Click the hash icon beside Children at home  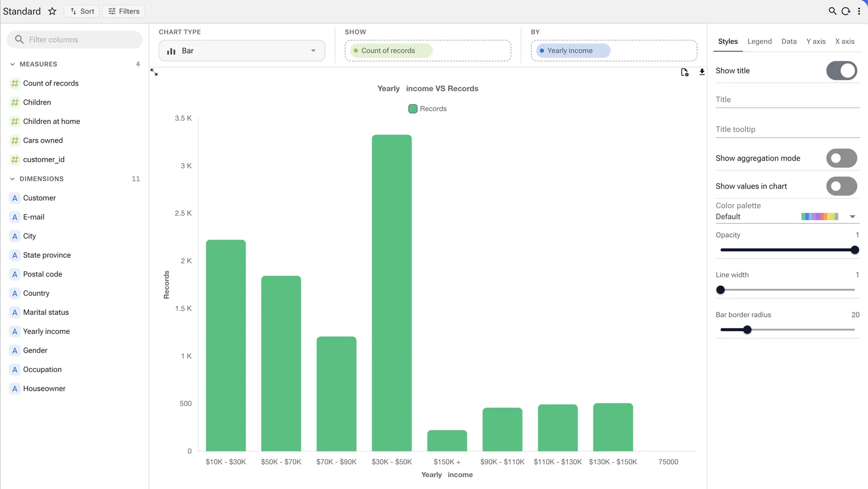(x=15, y=121)
